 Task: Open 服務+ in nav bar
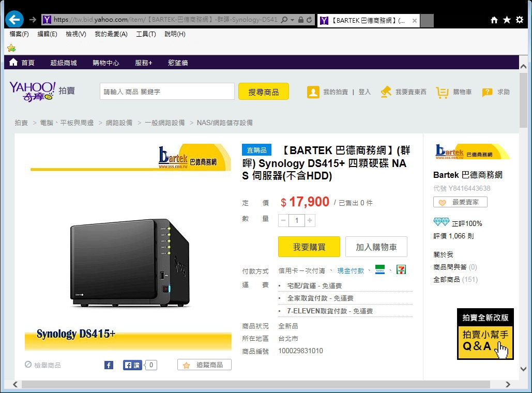point(144,63)
